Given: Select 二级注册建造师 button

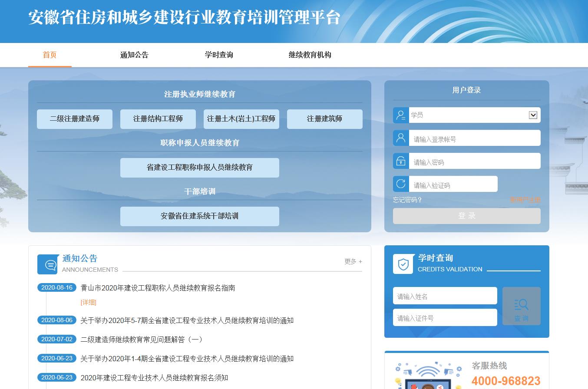Looking at the screenshot, I should (75, 119).
